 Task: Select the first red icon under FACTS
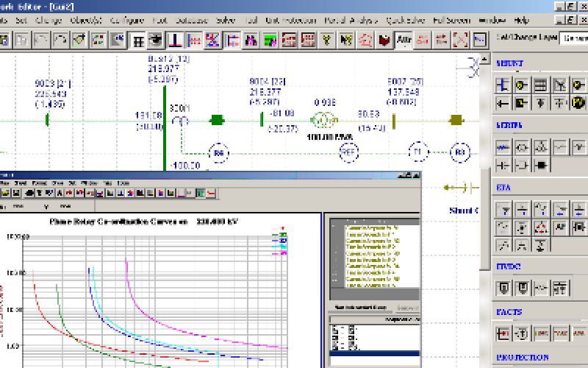point(503,333)
